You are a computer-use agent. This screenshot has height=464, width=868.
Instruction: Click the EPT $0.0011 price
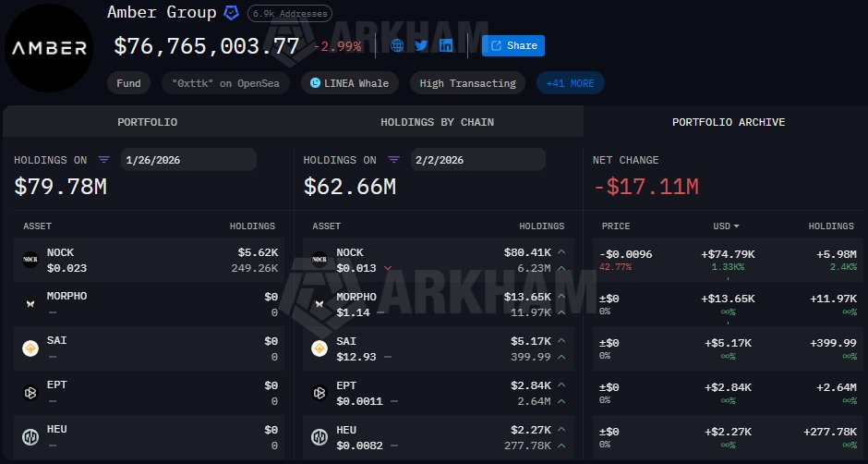click(359, 401)
